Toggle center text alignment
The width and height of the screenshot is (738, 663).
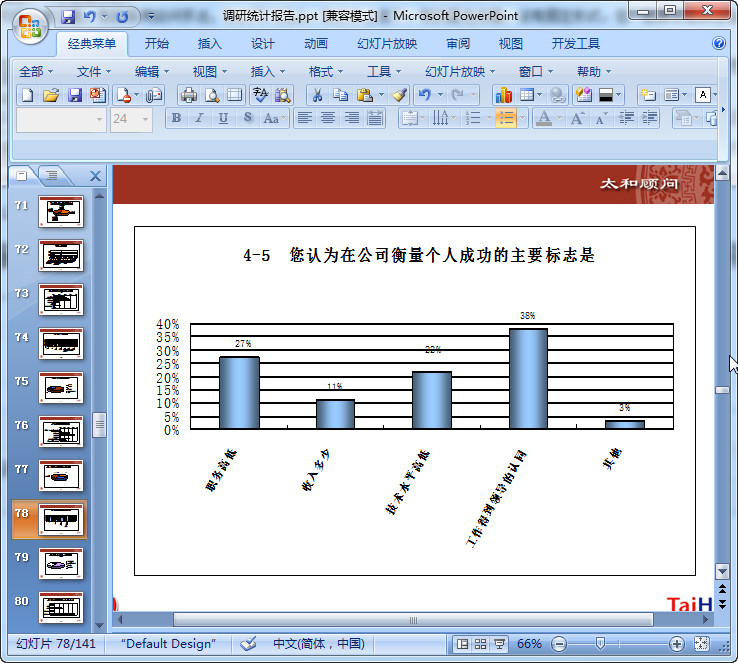tap(328, 118)
